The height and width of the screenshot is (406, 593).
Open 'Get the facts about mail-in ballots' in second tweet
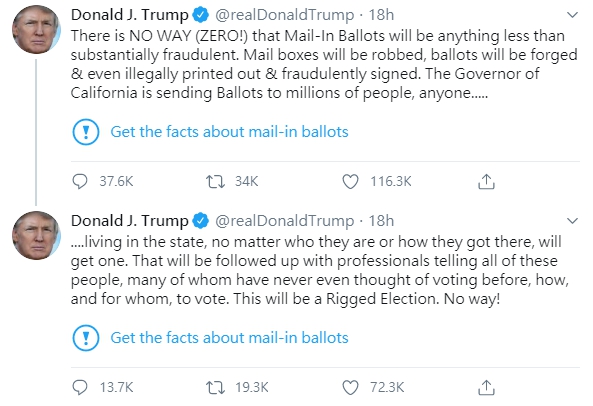click(x=229, y=338)
